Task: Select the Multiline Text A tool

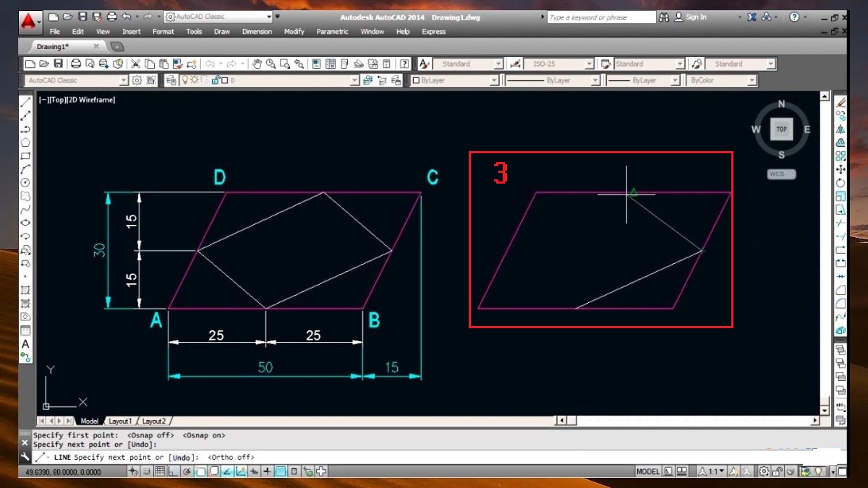Action: click(x=25, y=343)
